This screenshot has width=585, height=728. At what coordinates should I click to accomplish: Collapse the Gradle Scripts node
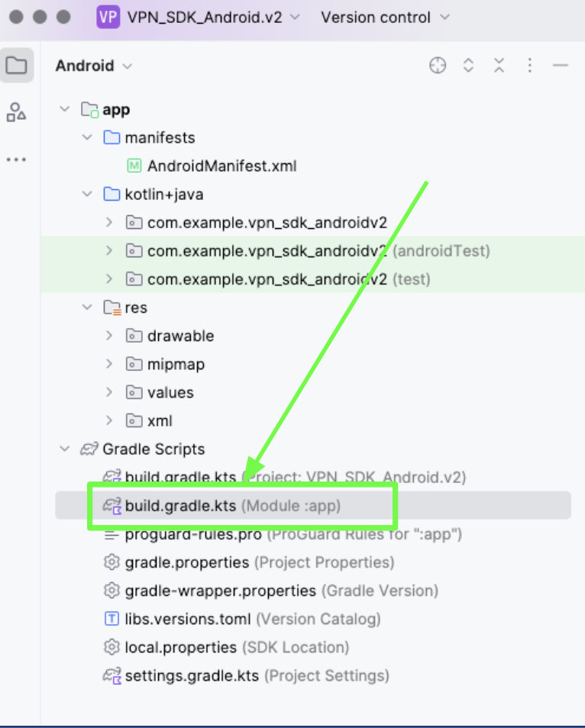tap(64, 449)
